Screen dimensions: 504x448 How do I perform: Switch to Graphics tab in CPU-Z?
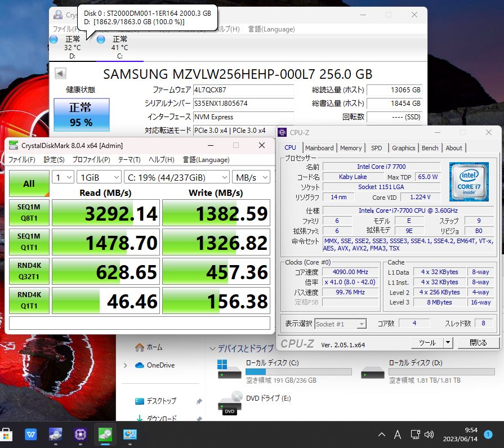pyautogui.click(x=403, y=148)
